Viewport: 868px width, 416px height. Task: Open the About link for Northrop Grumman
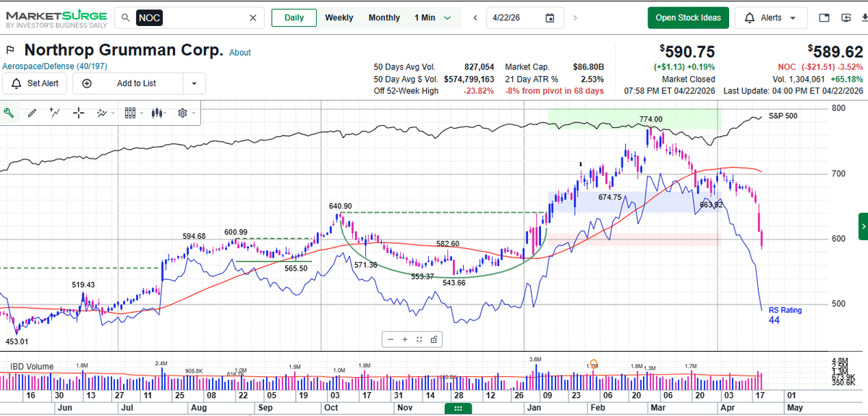240,53
